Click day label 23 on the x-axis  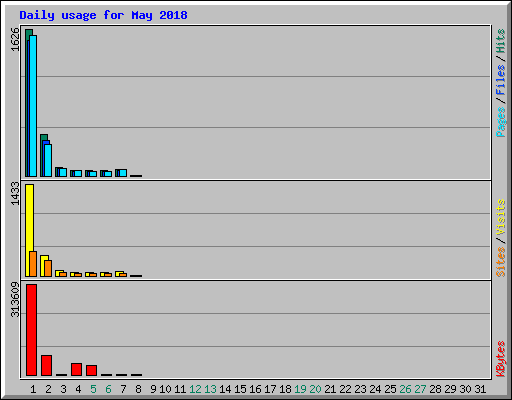click(360, 389)
